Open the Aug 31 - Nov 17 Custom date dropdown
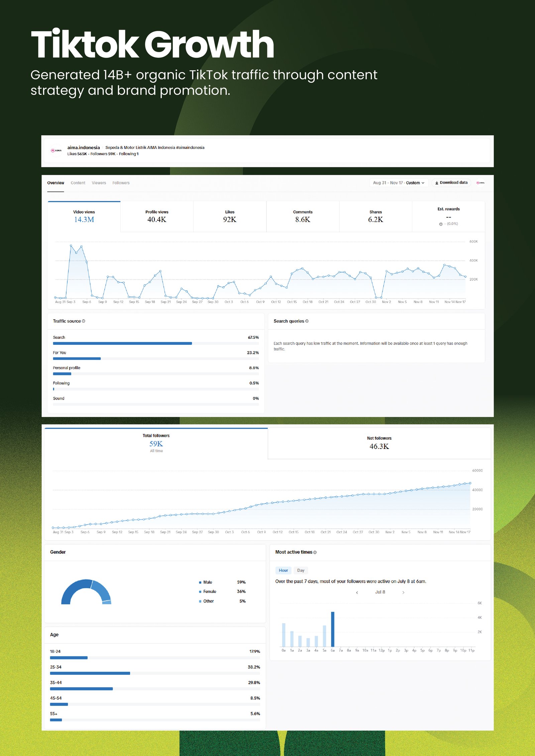535x756 pixels. [x=399, y=183]
